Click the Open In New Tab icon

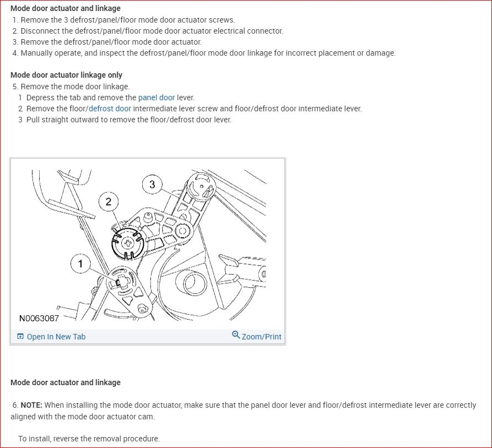click(x=20, y=337)
